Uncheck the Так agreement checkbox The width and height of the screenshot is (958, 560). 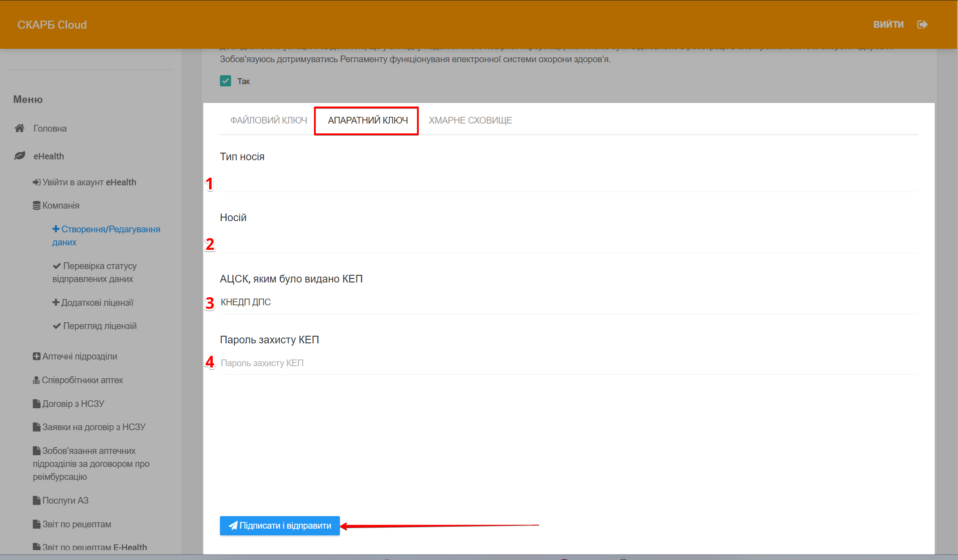click(225, 81)
